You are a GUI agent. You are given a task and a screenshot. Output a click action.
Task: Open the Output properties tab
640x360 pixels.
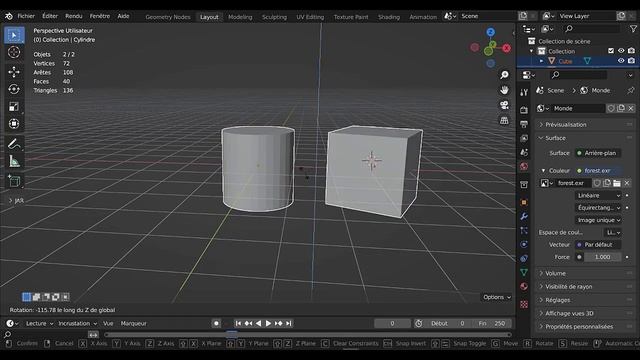pyautogui.click(x=524, y=124)
